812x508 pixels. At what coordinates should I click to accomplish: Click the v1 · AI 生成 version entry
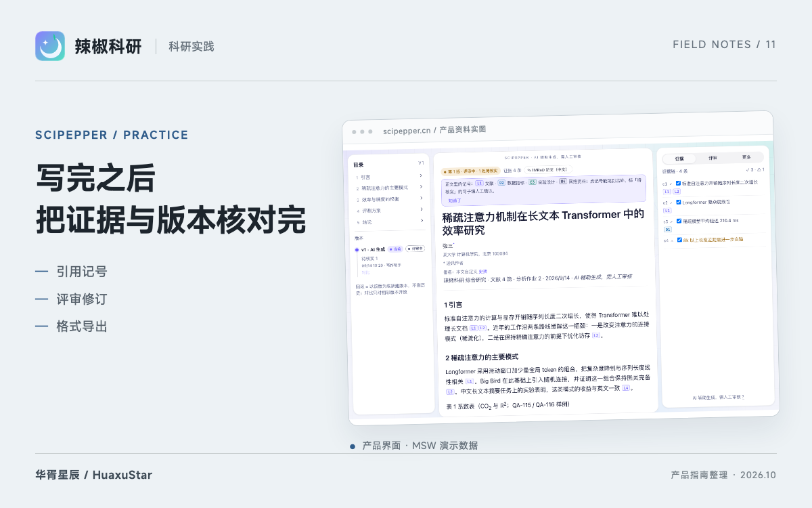pos(374,249)
